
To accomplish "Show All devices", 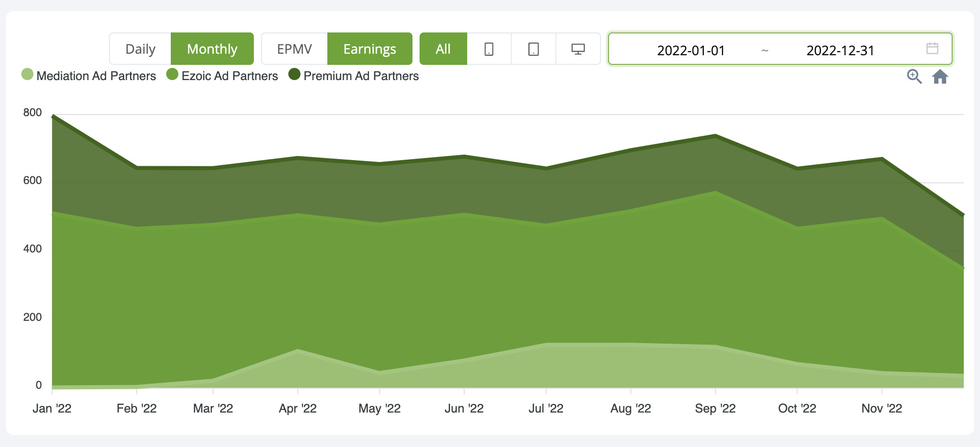I will click(443, 49).
